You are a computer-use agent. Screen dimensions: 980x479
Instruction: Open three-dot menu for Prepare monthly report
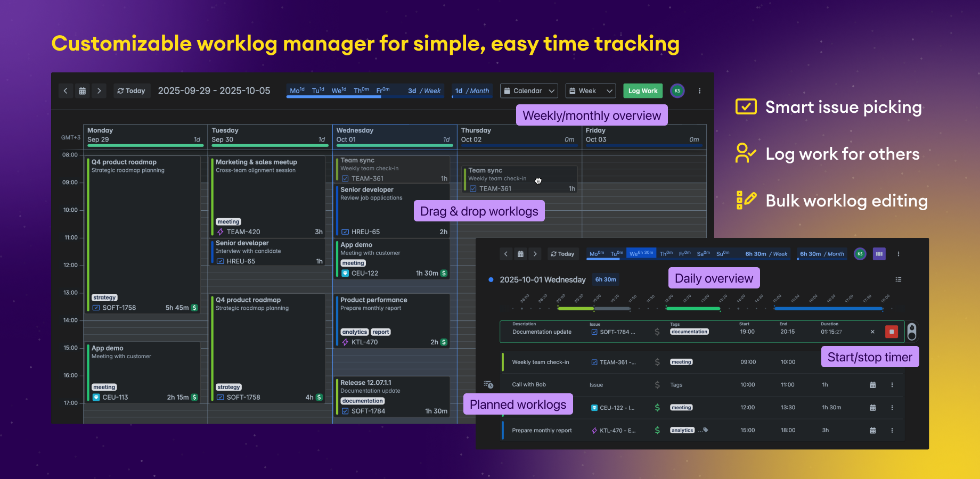pos(892,431)
